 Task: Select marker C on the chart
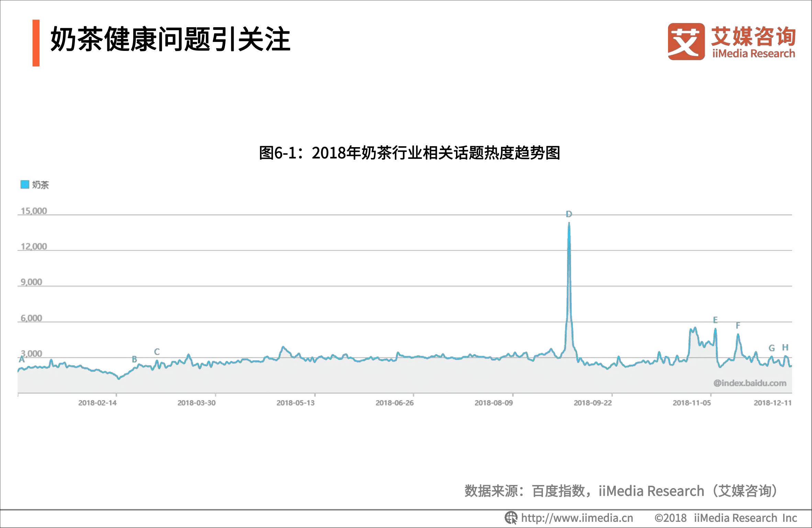pyautogui.click(x=157, y=352)
